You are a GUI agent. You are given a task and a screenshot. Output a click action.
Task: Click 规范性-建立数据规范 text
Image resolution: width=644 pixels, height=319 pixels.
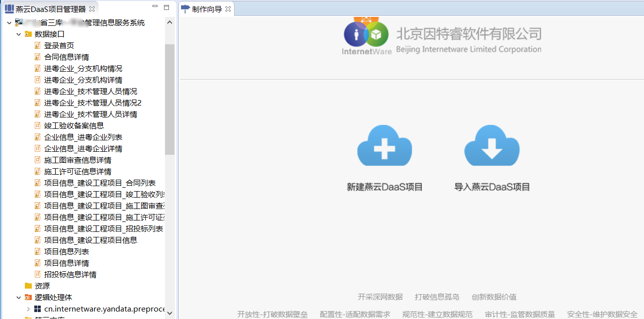click(x=437, y=315)
